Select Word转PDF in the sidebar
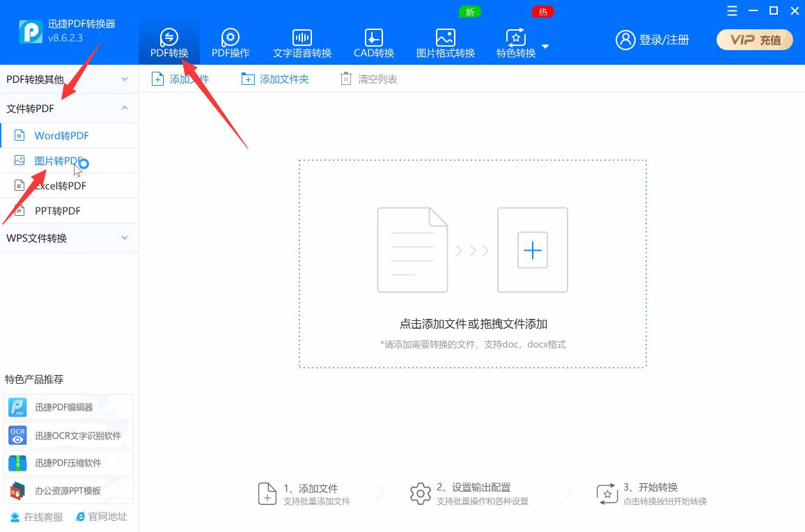The height and width of the screenshot is (532, 805). pos(70,136)
